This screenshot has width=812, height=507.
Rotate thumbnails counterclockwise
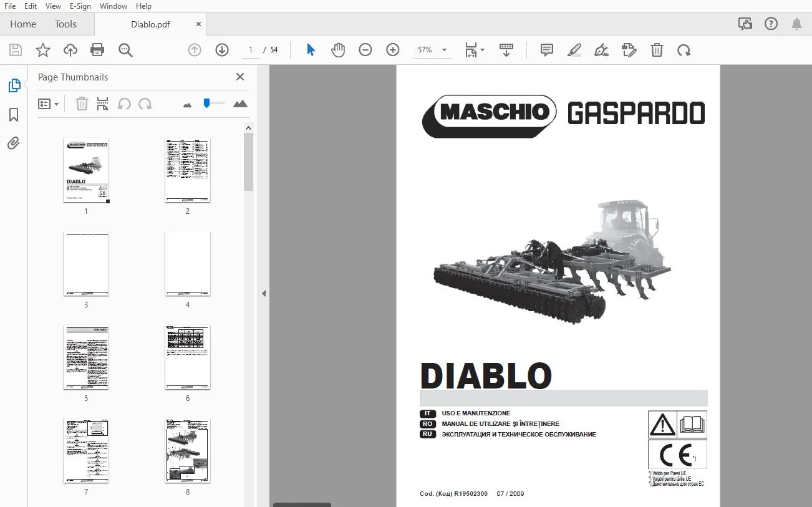point(124,104)
